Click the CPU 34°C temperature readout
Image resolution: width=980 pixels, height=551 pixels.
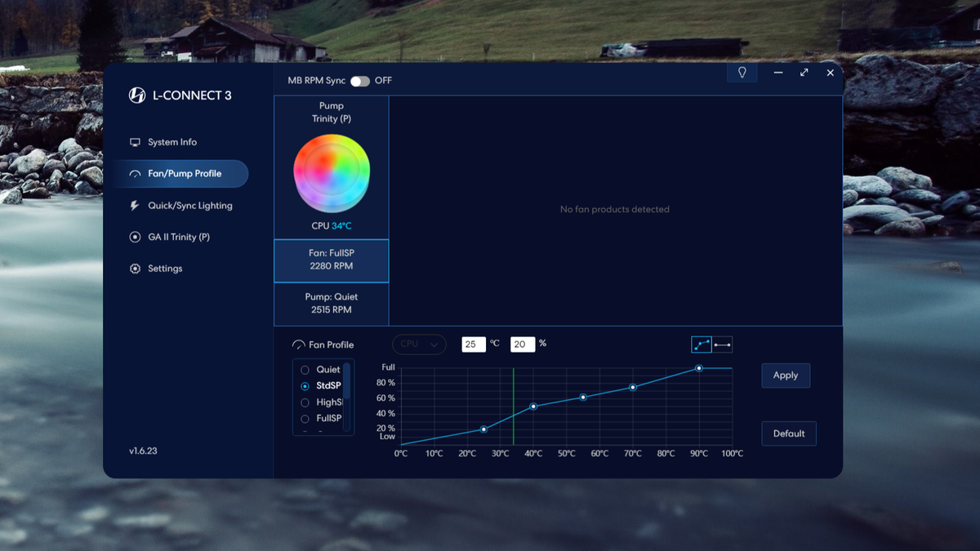pyautogui.click(x=332, y=226)
